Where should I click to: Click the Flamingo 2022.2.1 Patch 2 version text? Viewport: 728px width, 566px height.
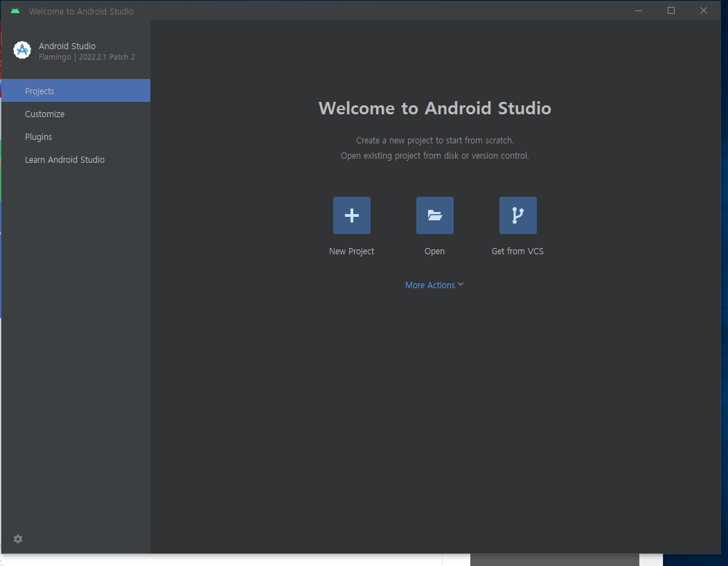pyautogui.click(x=87, y=57)
